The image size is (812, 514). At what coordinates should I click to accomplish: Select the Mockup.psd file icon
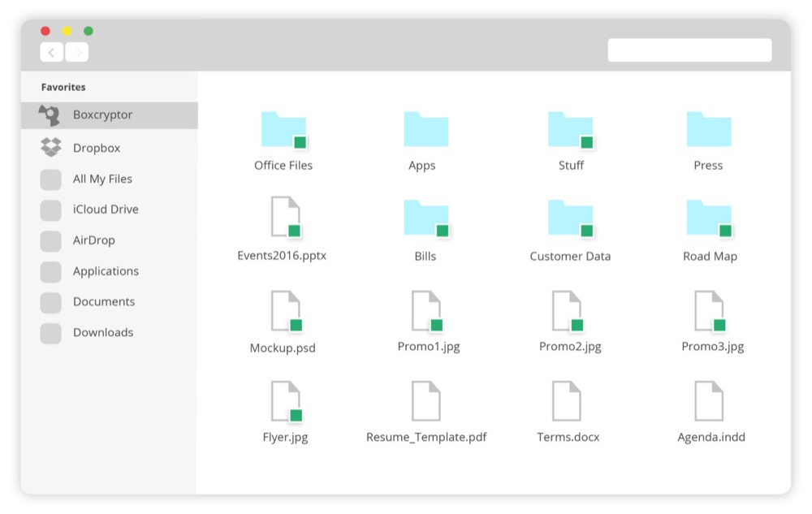click(287, 311)
